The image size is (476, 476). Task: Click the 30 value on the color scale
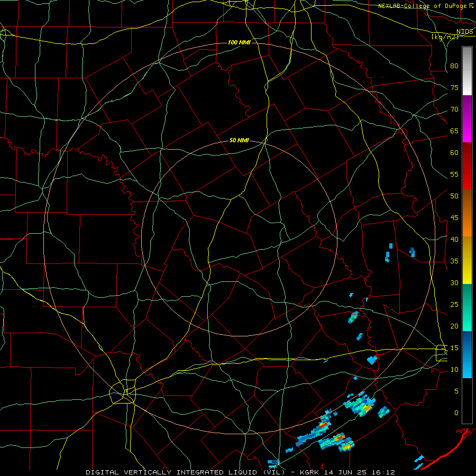454,282
